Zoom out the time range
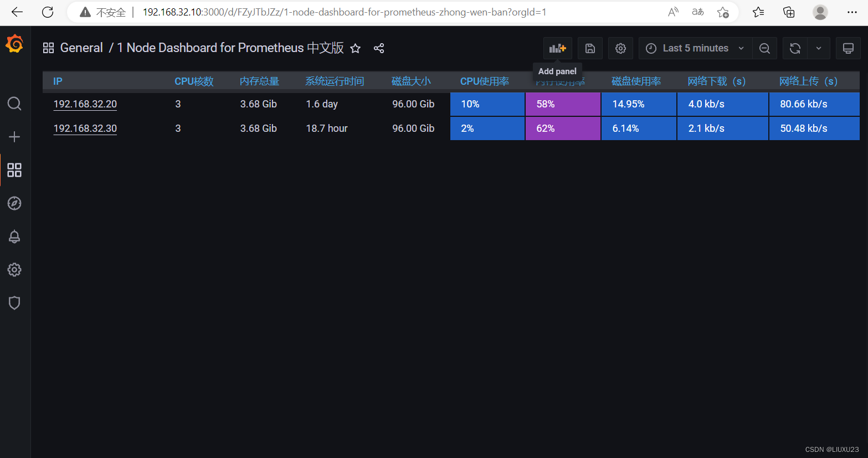 [x=764, y=48]
